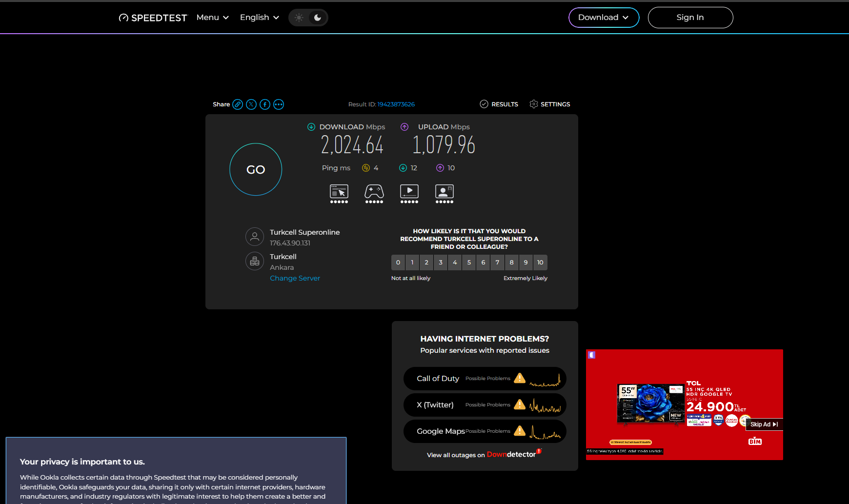Open Google Maps outage row
This screenshot has width=849, height=504.
[x=485, y=431]
